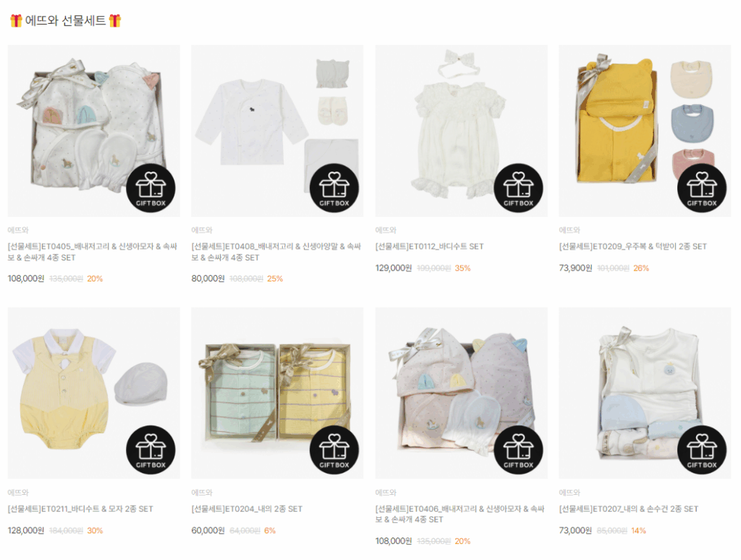Viewport: 741px width, 560px height.
Task: View the ET0112 white lace bodysuit image
Action: tap(461, 131)
